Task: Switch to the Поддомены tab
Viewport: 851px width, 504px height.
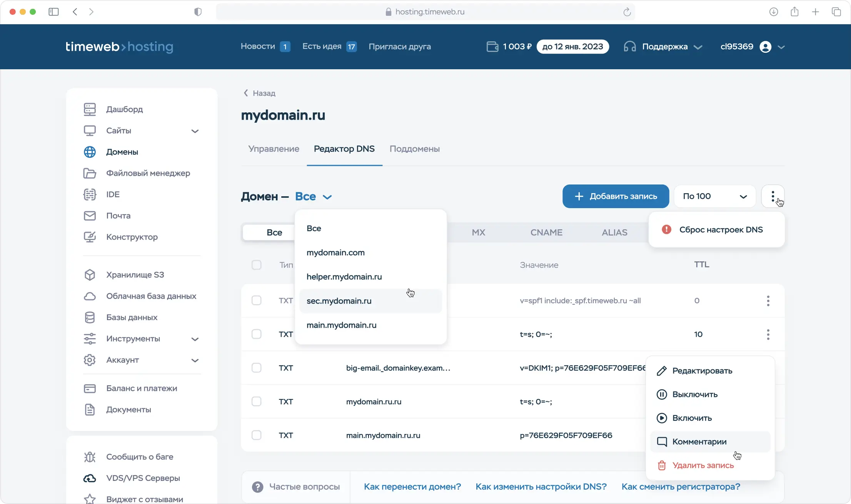Action: (415, 149)
